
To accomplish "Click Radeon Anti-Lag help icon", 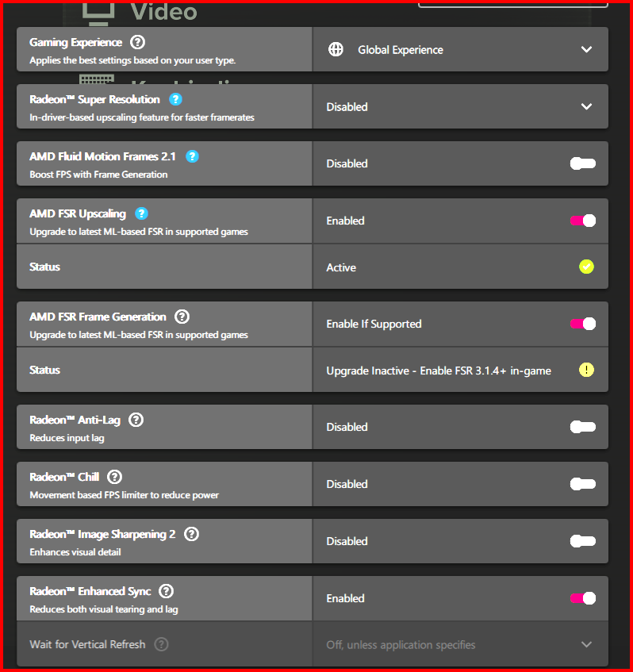I will [x=136, y=420].
